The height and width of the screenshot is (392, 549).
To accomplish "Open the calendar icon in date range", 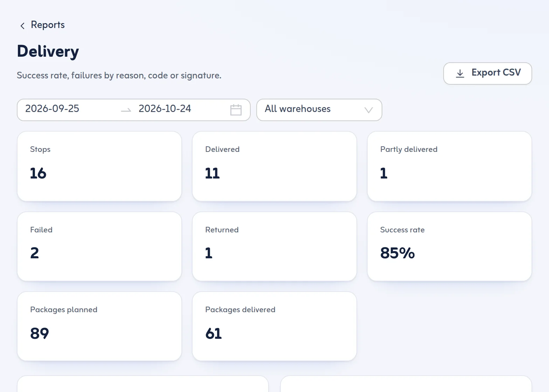I will tap(236, 110).
